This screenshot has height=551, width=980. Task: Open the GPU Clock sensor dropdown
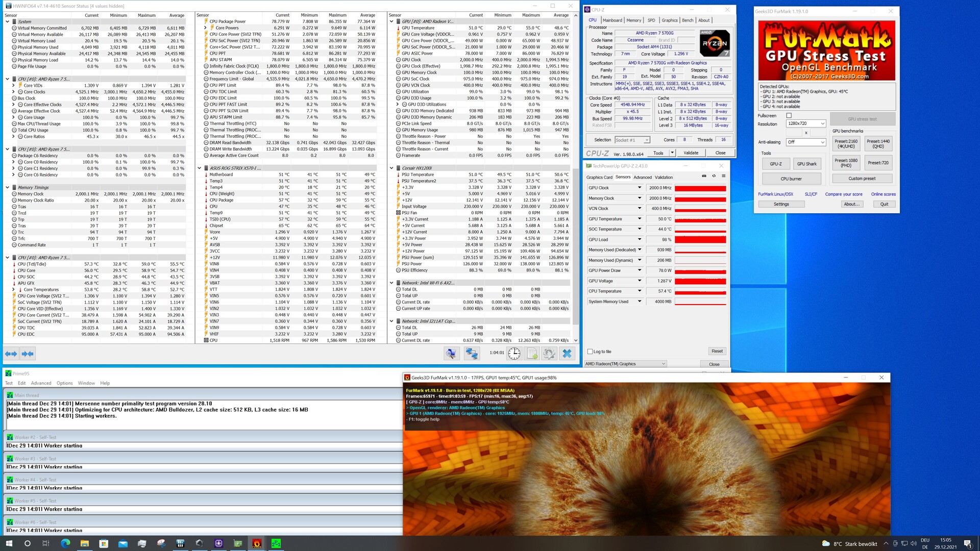tap(639, 188)
